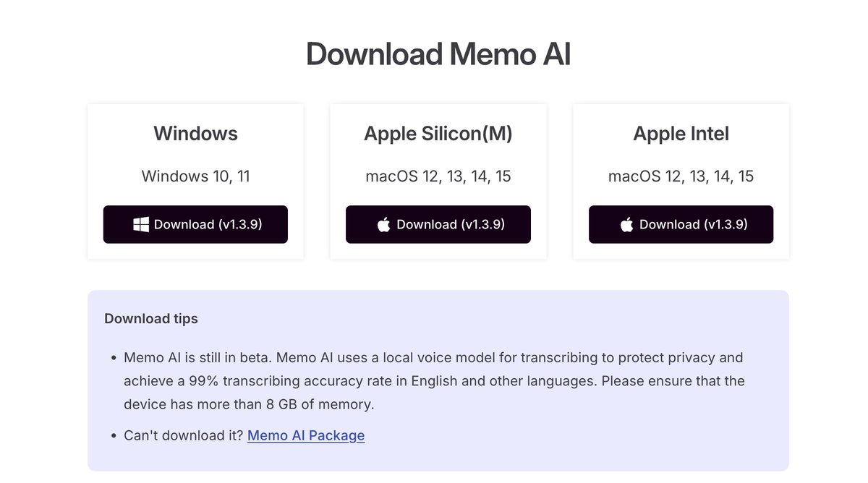Select the Apple Silicon(M) card title
The height and width of the screenshot is (483, 868).
pos(438,134)
